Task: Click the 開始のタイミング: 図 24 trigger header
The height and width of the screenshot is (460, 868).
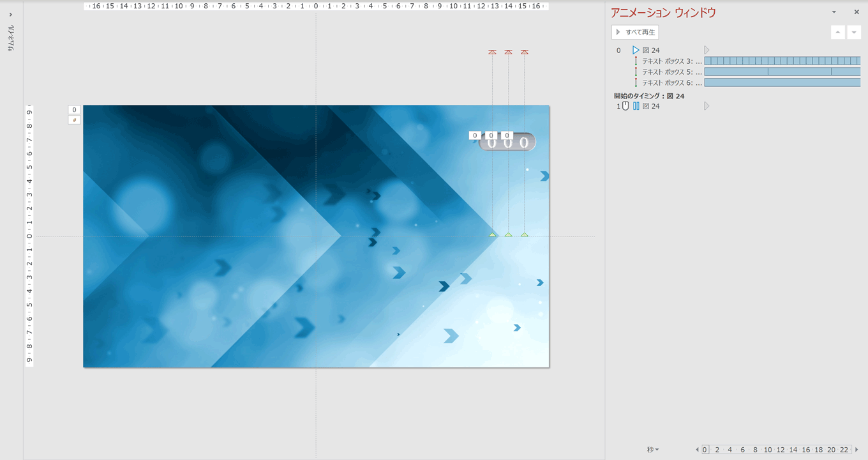Action: [x=649, y=96]
